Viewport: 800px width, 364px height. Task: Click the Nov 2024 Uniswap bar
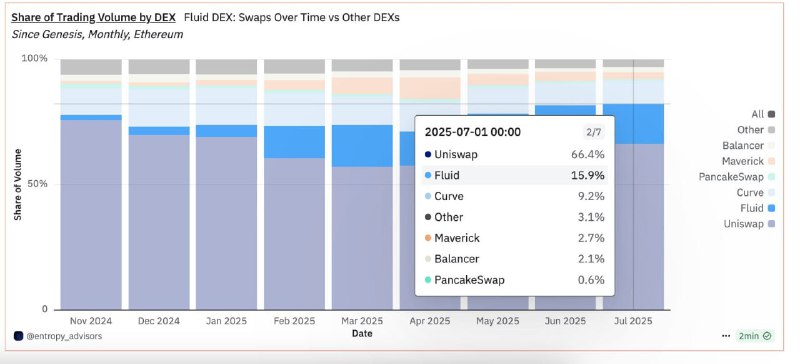tap(91, 214)
